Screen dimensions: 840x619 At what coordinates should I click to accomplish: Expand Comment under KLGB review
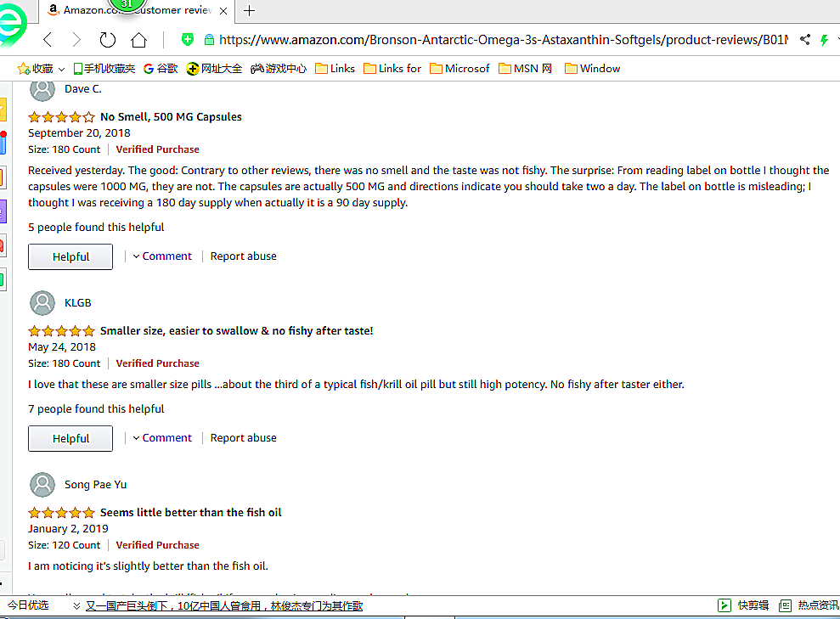click(162, 438)
